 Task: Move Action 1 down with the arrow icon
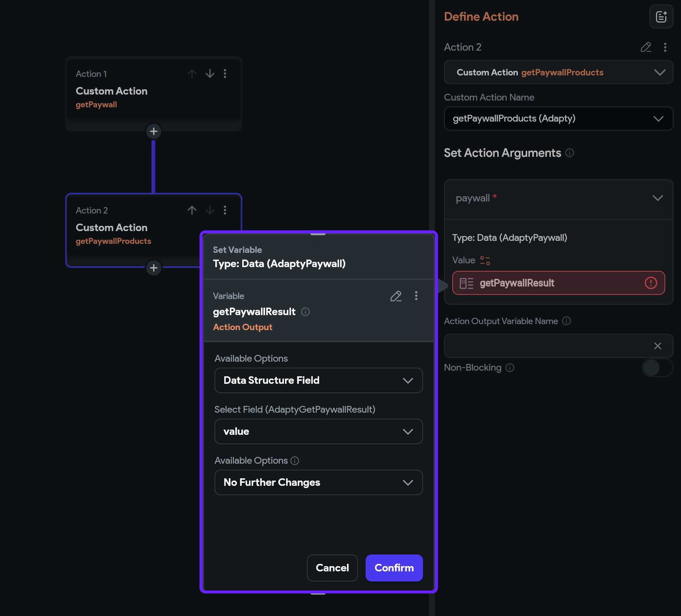210,74
